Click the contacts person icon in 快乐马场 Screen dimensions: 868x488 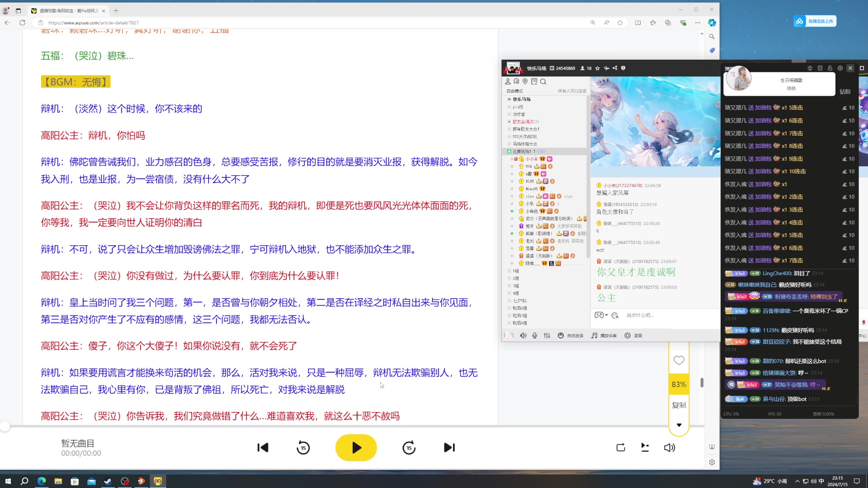click(508, 82)
